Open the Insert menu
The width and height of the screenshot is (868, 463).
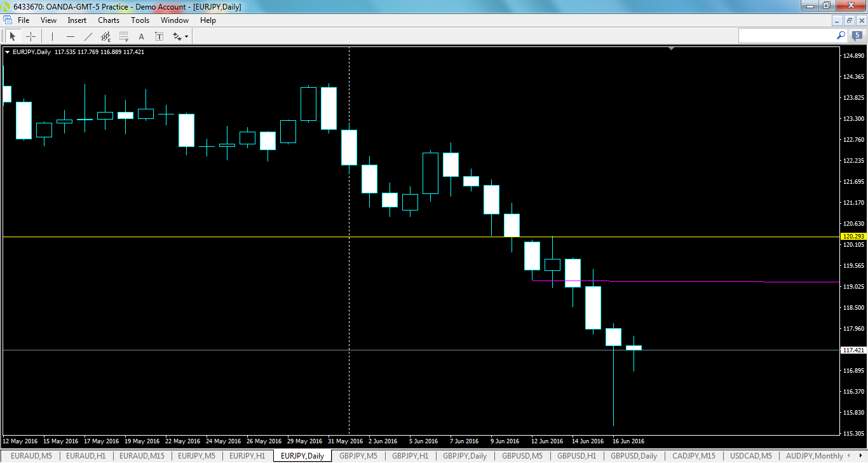point(76,20)
